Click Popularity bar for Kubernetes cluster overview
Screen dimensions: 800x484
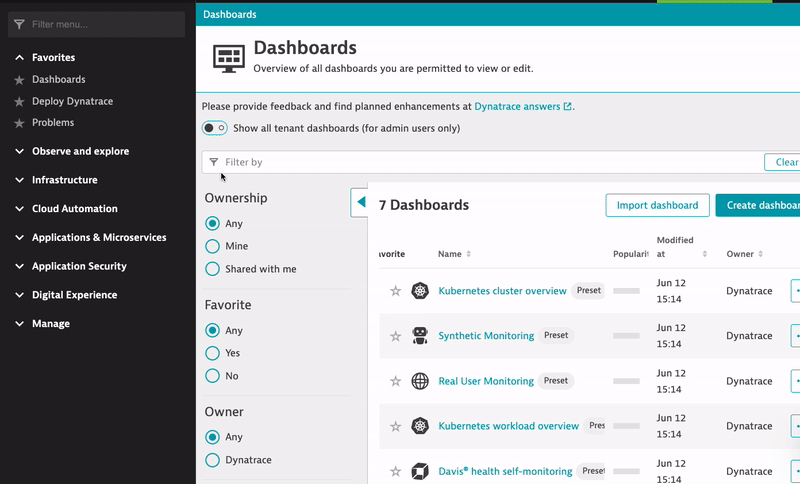point(626,291)
